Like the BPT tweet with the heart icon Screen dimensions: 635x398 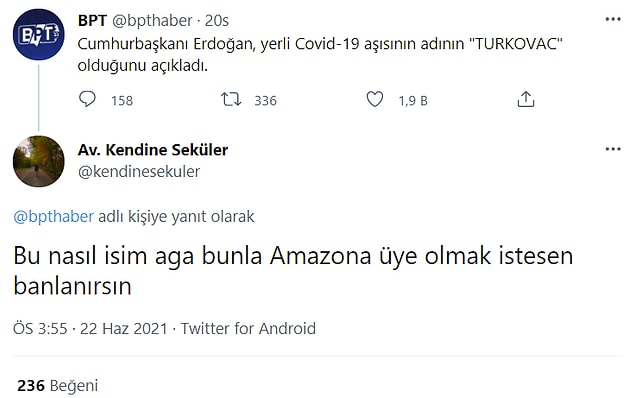[x=375, y=99]
